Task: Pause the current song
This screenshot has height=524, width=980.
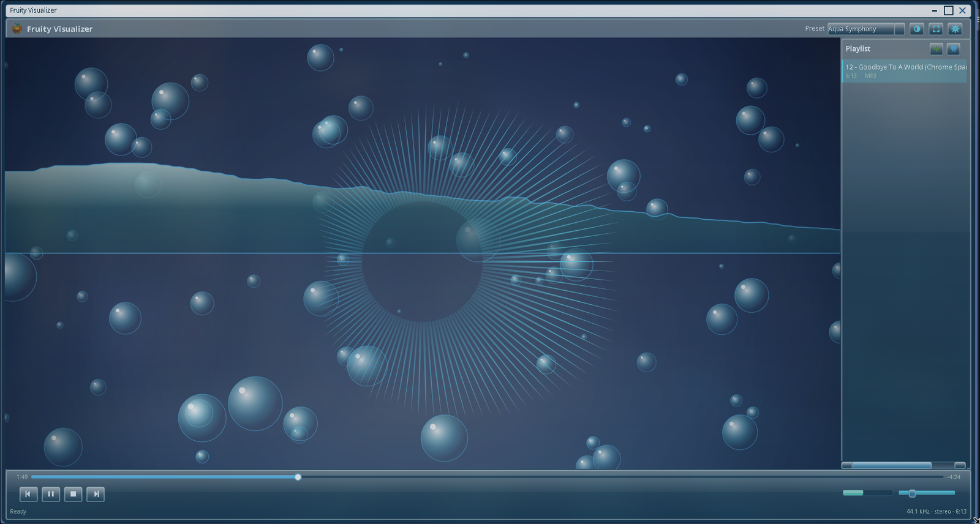Action: (51, 494)
